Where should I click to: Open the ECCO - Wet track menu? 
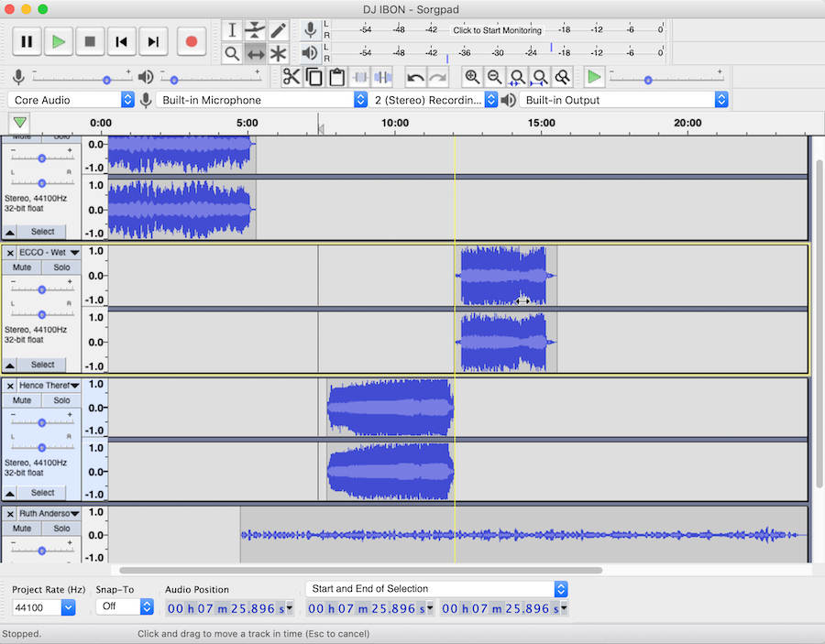(49, 252)
